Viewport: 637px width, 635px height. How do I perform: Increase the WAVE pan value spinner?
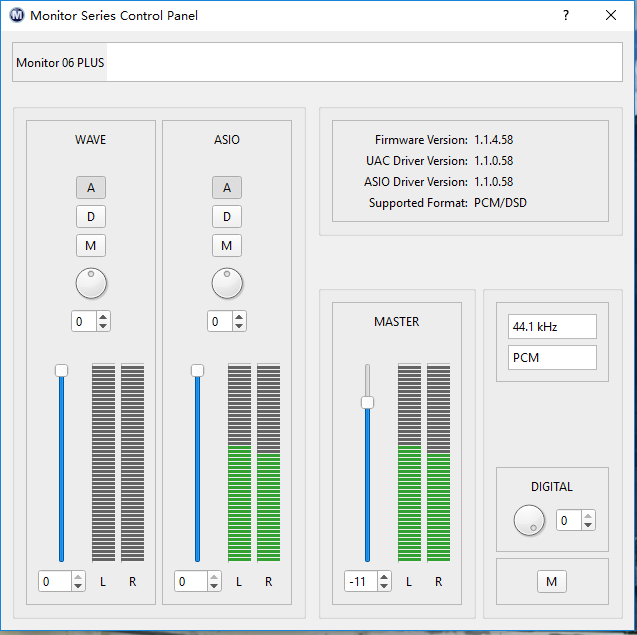(103, 317)
